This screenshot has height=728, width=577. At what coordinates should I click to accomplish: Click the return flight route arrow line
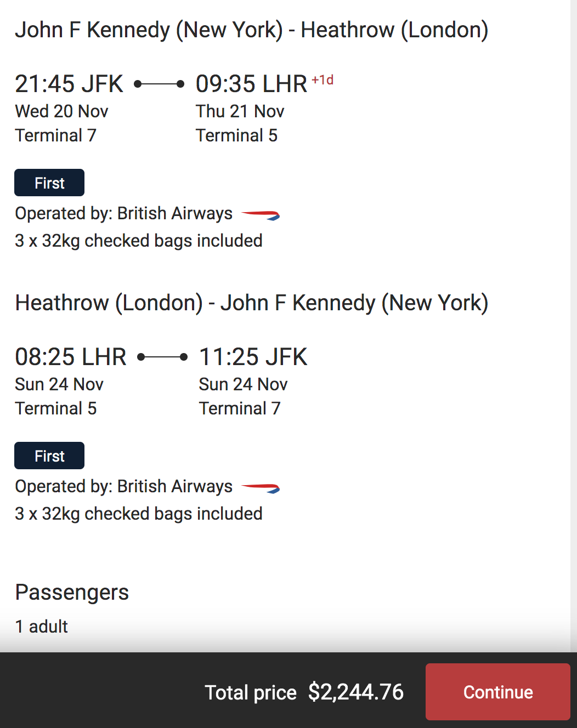[x=162, y=357]
